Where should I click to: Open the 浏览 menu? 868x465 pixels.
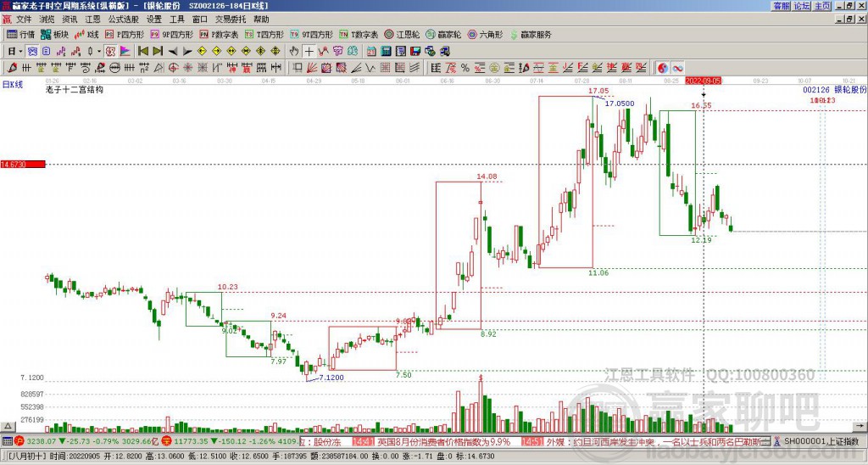tap(47, 20)
